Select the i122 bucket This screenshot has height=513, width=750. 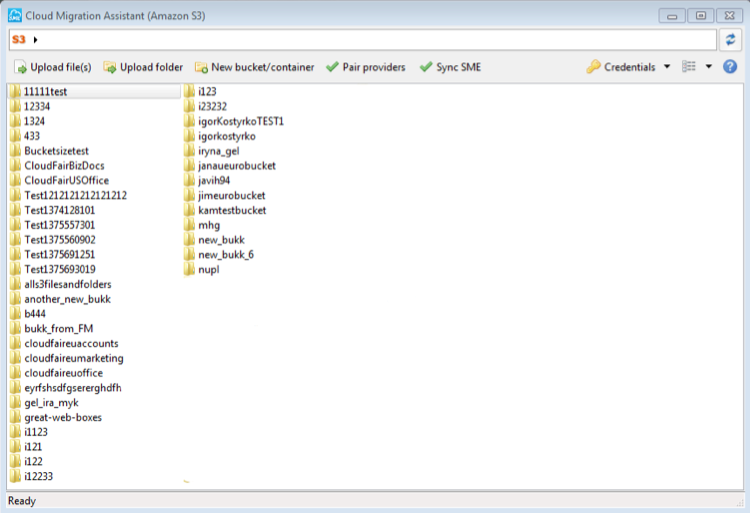33,461
